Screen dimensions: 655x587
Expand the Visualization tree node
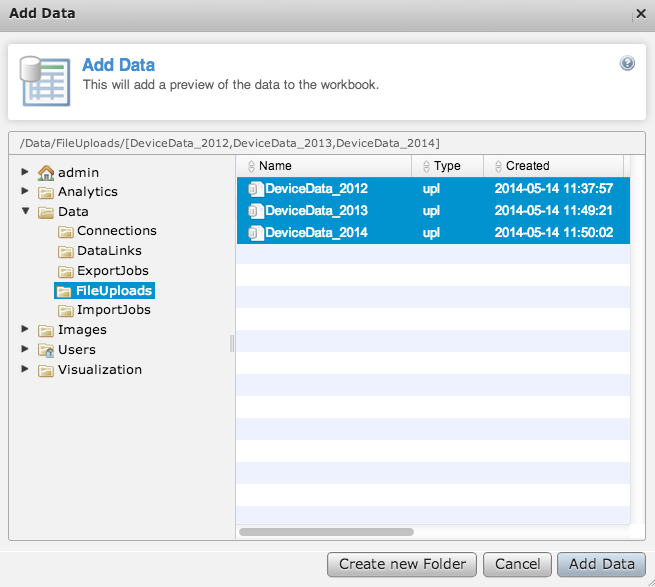click(x=25, y=368)
